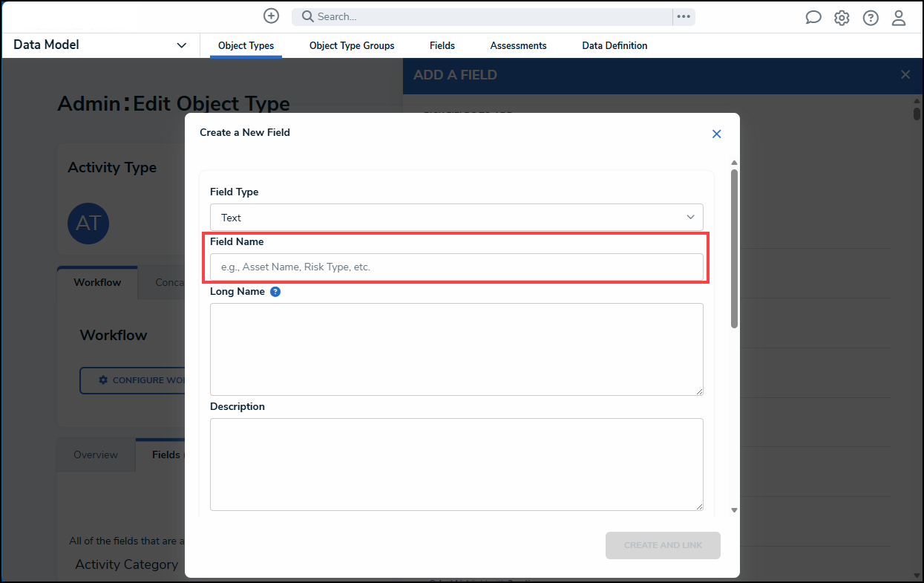Click into the Long Name text area

(456, 349)
